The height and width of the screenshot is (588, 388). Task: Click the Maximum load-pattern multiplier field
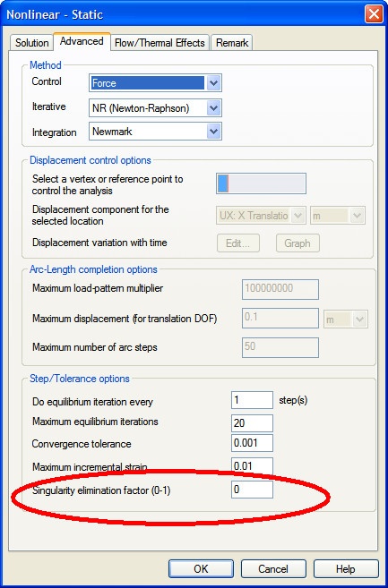280,289
